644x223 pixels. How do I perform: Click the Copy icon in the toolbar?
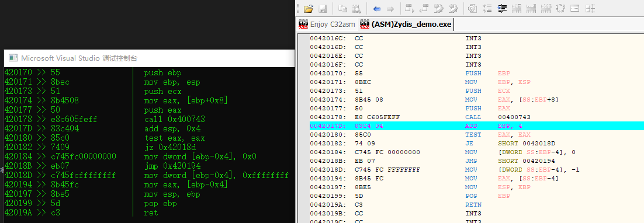coord(342,9)
